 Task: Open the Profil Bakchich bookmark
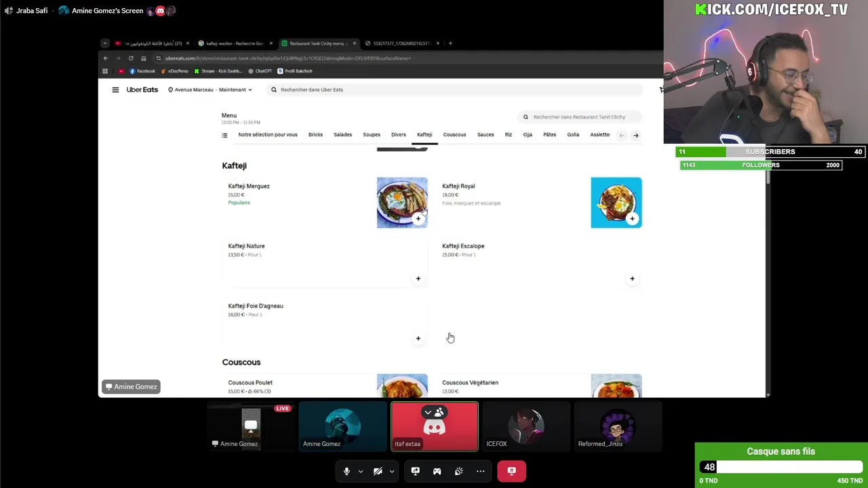click(x=295, y=71)
